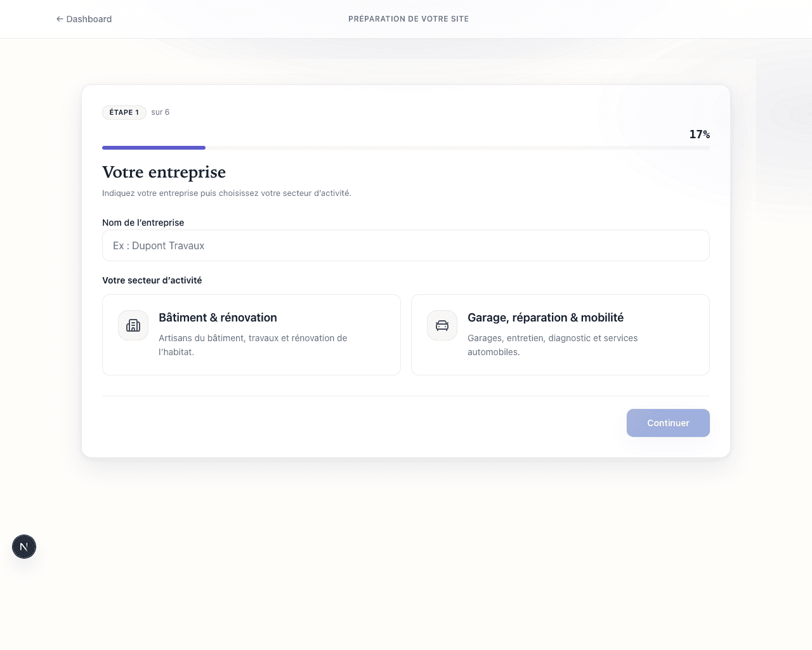Image resolution: width=812 pixels, height=650 pixels.
Task: Focus the Nom de l'entreprise field
Action: pos(406,245)
